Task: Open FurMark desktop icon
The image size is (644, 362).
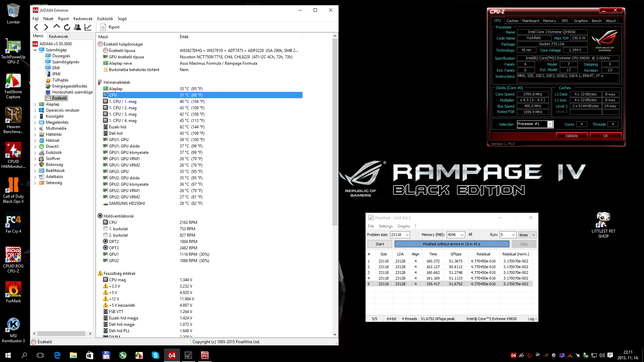Action: 13,292
